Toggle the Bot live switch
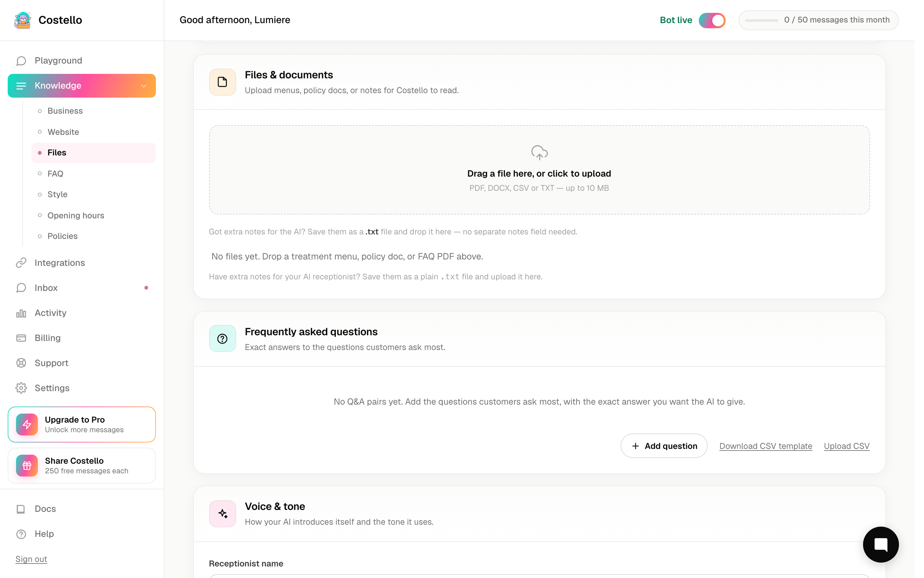924x578 pixels. click(712, 20)
